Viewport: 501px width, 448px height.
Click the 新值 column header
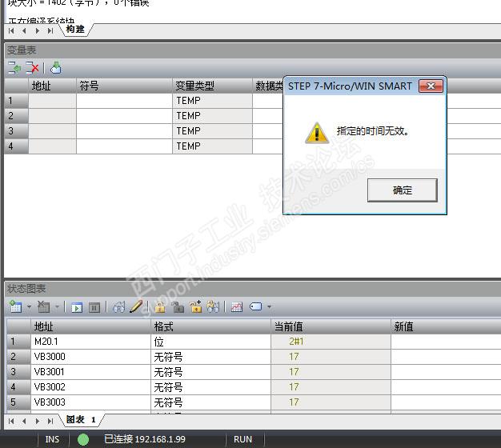(446, 326)
